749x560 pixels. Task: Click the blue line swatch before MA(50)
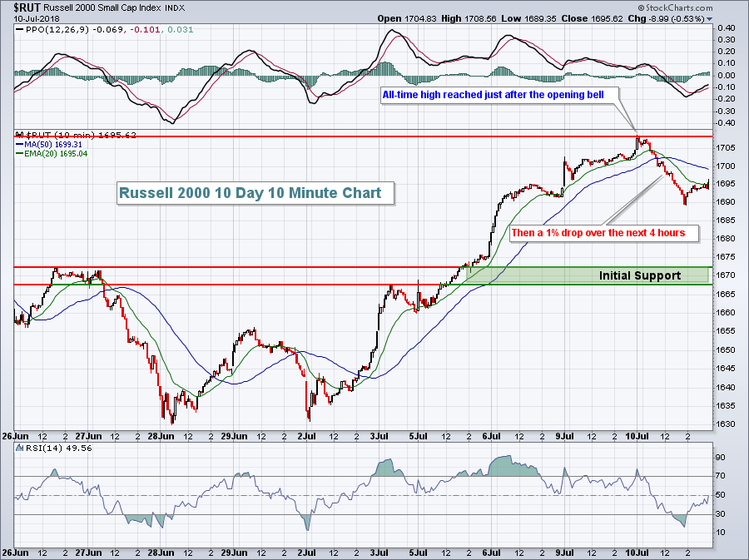tap(20, 144)
